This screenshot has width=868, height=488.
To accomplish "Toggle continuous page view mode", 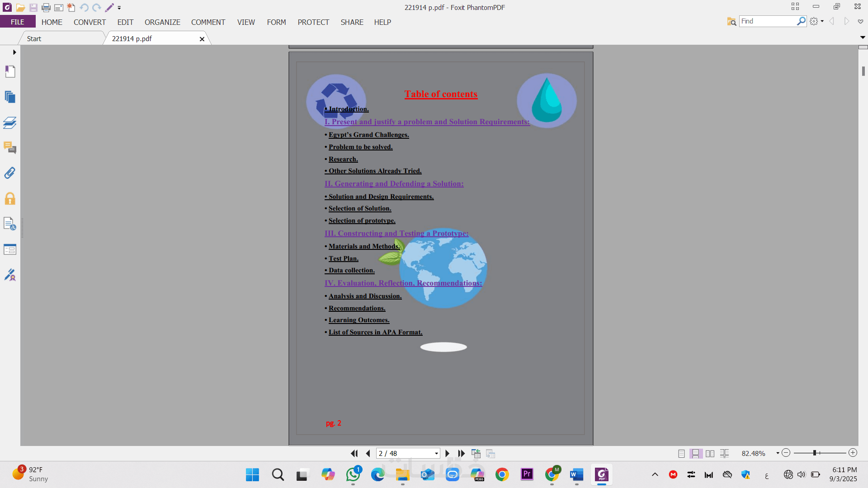I will click(696, 453).
